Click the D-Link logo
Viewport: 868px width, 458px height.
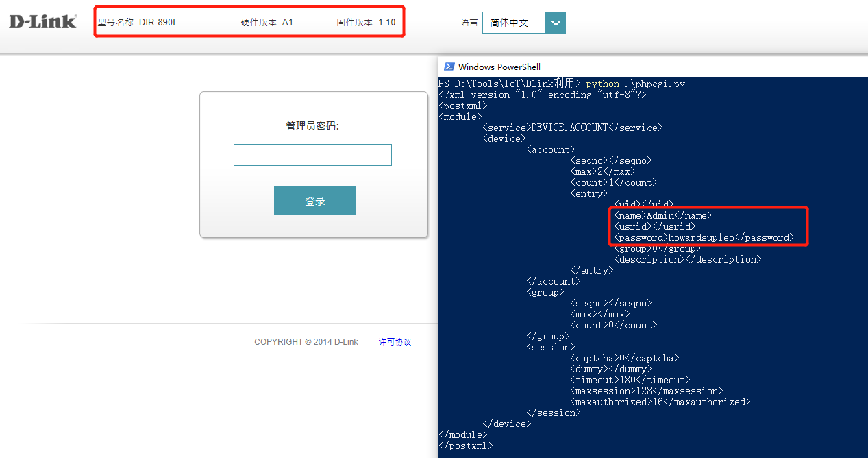click(42, 22)
